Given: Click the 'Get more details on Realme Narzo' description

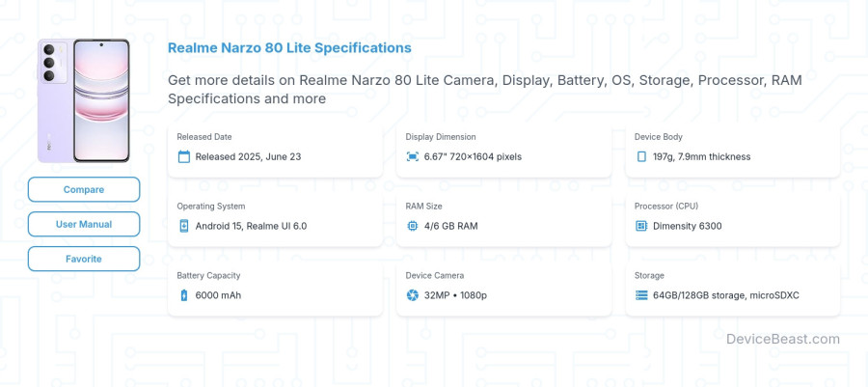Looking at the screenshot, I should (x=485, y=89).
